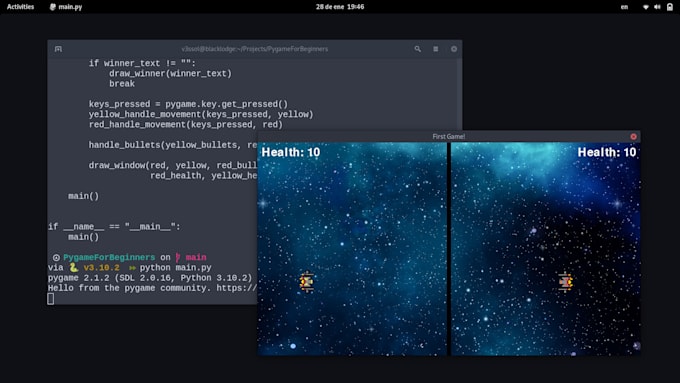Click the left Health: 10 label in game
680x383 pixels.
pos(291,152)
